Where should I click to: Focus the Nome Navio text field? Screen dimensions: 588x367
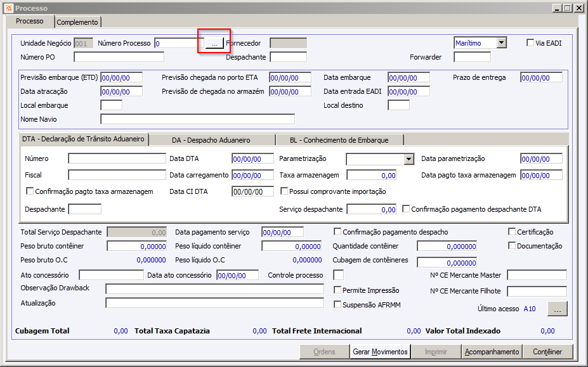(198, 119)
